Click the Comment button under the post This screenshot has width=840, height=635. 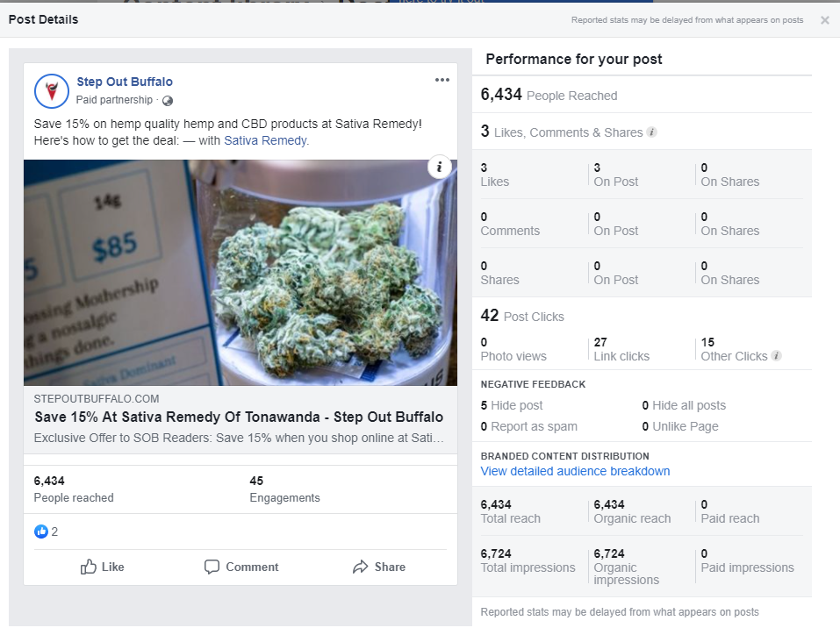(241, 567)
